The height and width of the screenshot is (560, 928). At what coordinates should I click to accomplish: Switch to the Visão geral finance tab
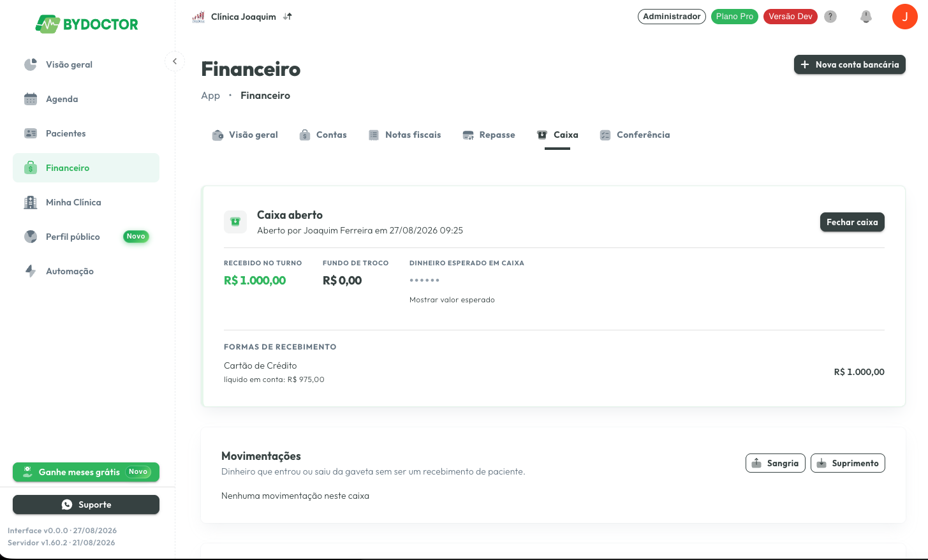click(245, 135)
